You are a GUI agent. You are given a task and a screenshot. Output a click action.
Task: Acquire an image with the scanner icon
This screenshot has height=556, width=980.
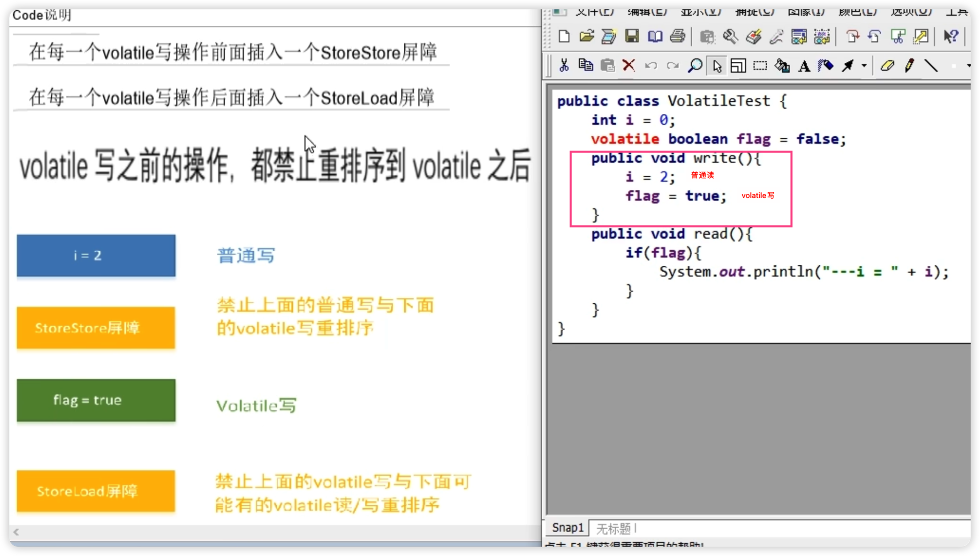(x=609, y=36)
